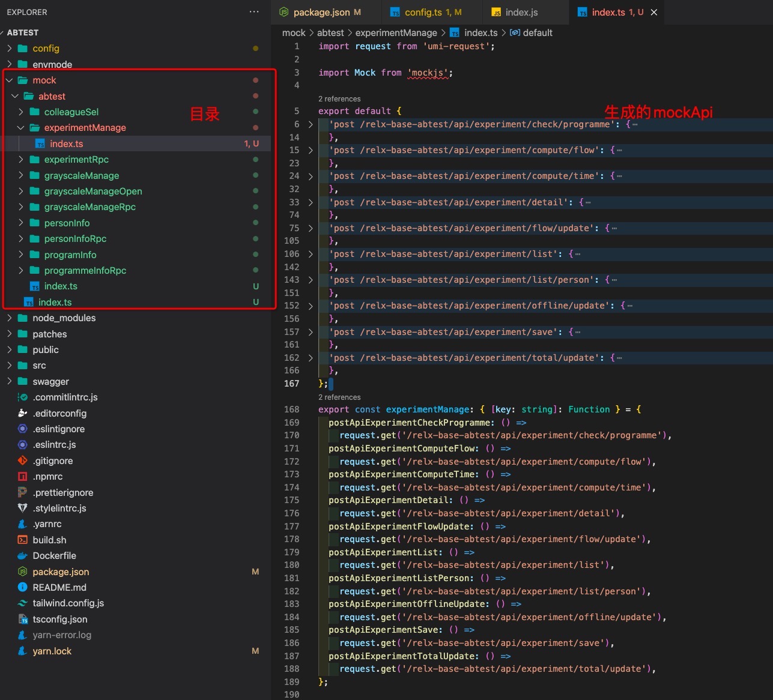Image resolution: width=773 pixels, height=700 pixels.
Task: Click the build.sh shell script icon
Action: tap(23, 540)
